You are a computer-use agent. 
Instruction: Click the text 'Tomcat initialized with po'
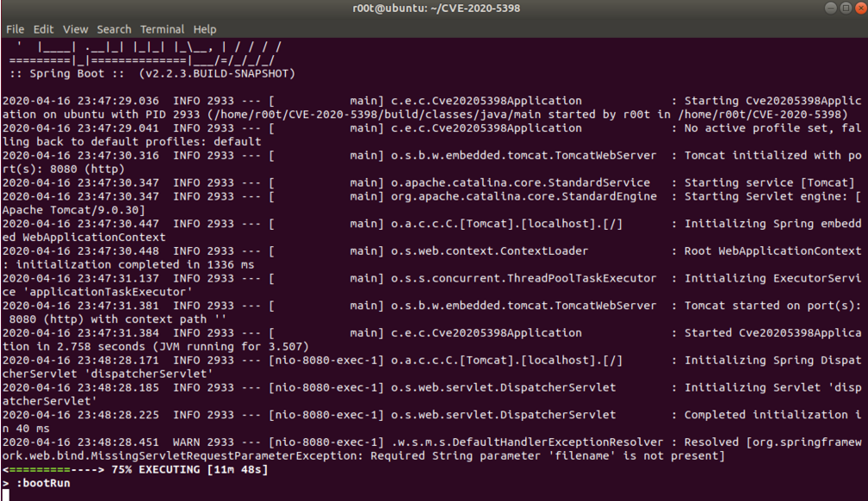point(772,156)
